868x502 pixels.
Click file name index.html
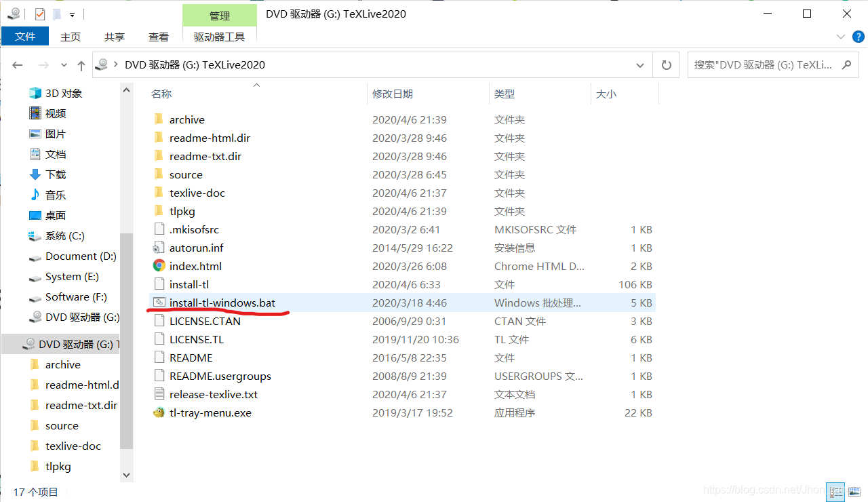point(195,266)
